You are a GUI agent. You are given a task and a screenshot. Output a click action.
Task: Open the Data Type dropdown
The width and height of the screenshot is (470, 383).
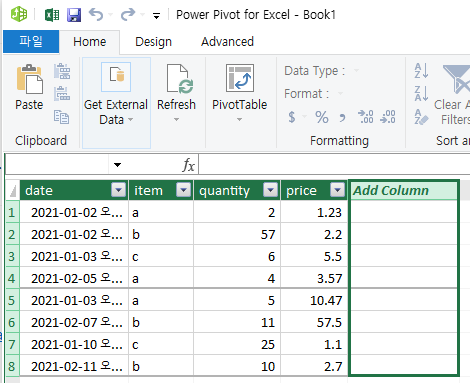(356, 70)
